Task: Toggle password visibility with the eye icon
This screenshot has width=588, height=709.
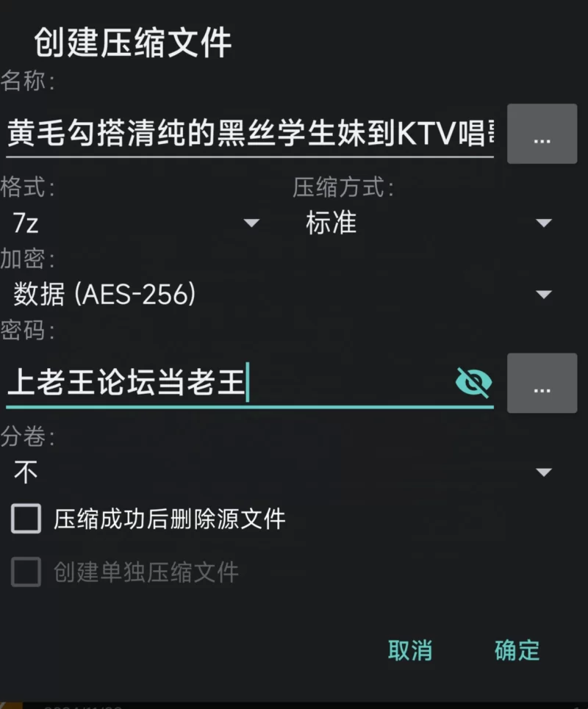Action: point(473,383)
